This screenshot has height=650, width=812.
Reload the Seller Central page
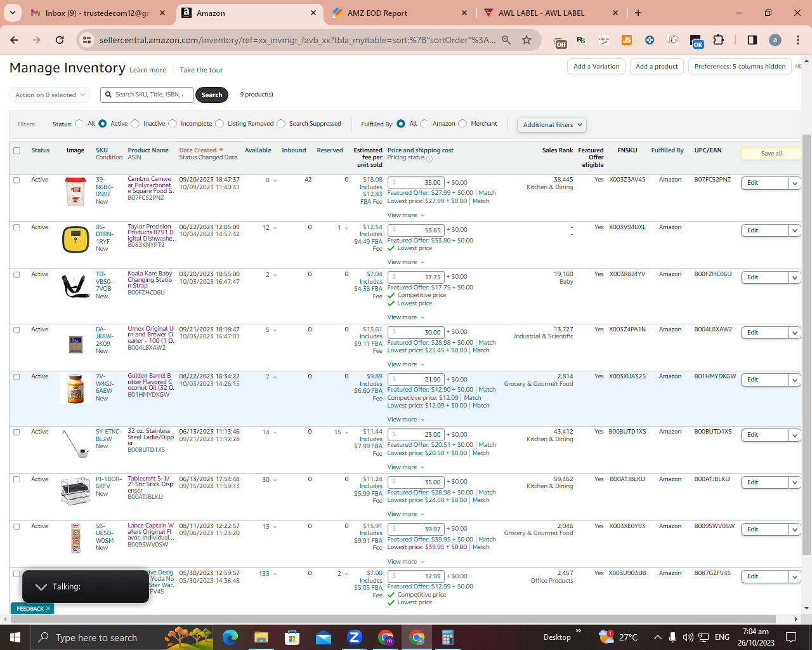tap(60, 40)
